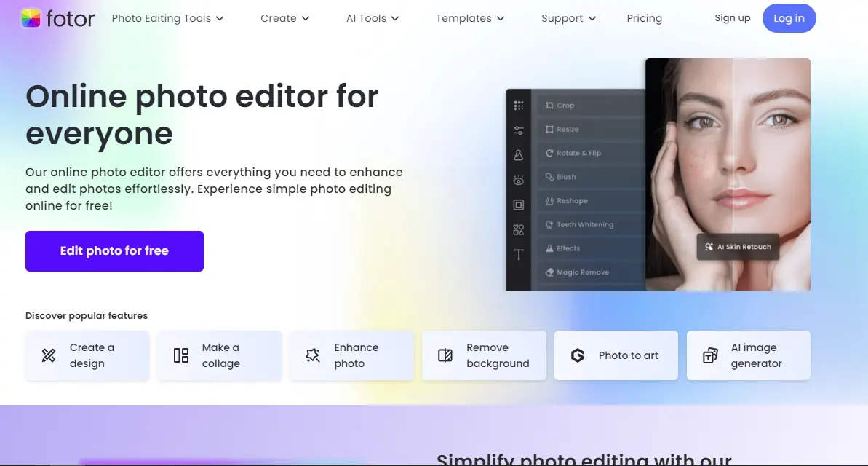The height and width of the screenshot is (466, 868).
Task: Click the text tool icon in editor preview
Action: pyautogui.click(x=518, y=255)
